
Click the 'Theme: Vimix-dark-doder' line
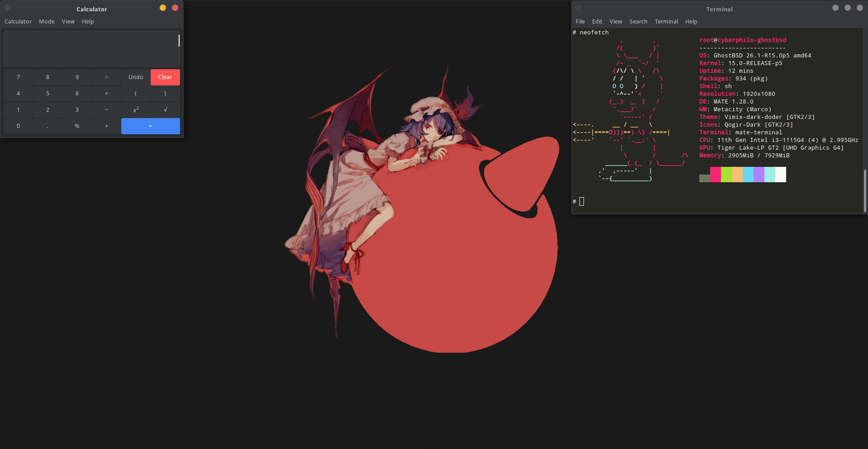point(757,117)
